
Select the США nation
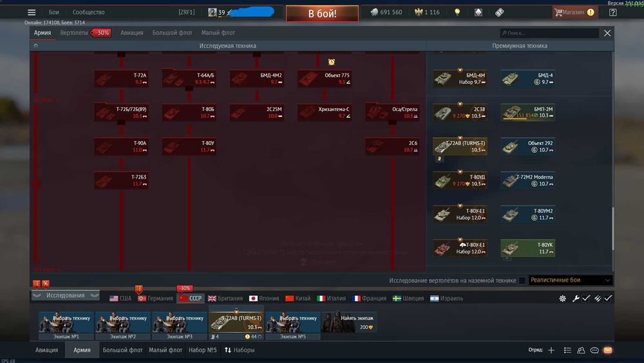[x=121, y=299]
